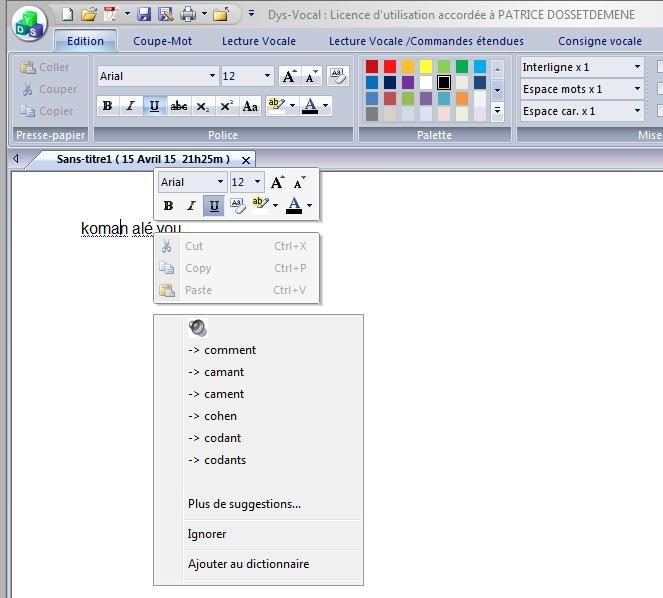Click the folder export icon in quick access toolbar
This screenshot has height=598, width=663.
(x=221, y=14)
